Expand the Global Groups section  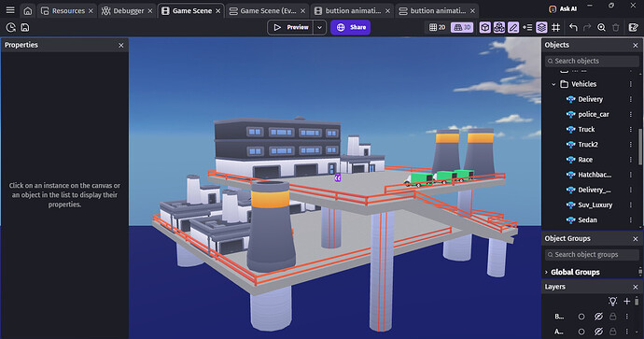(546, 272)
